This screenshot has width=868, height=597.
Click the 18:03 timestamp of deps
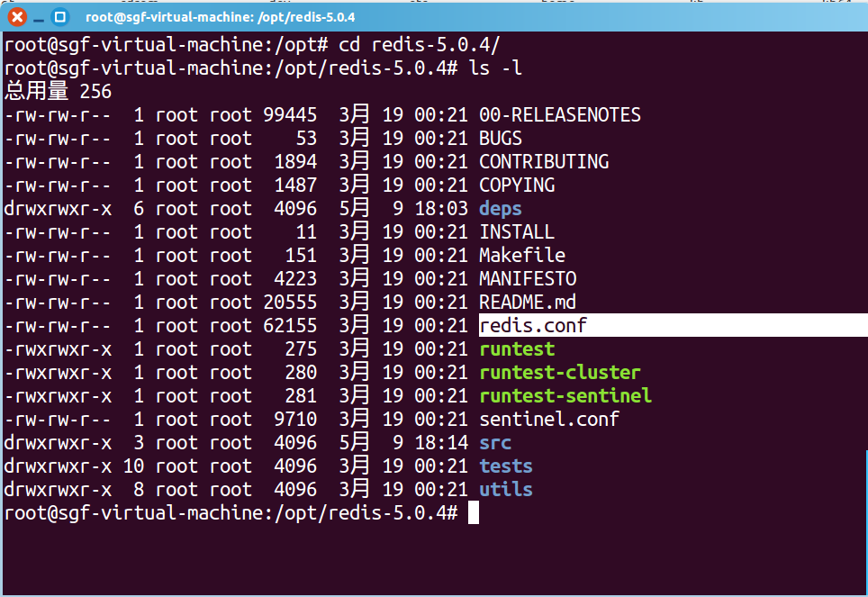click(441, 208)
